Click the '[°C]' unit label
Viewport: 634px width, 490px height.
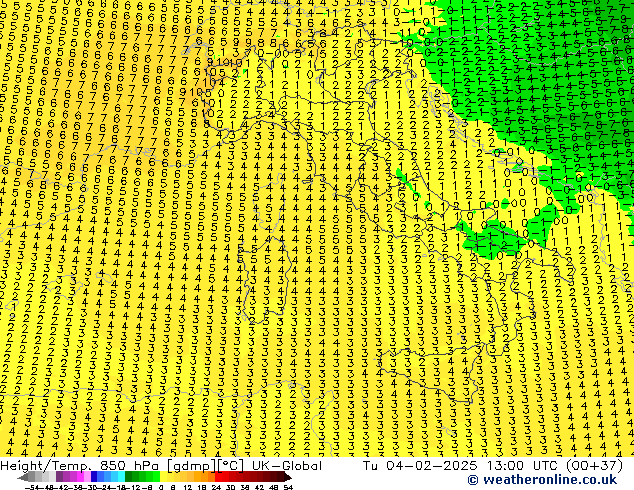click(x=231, y=466)
